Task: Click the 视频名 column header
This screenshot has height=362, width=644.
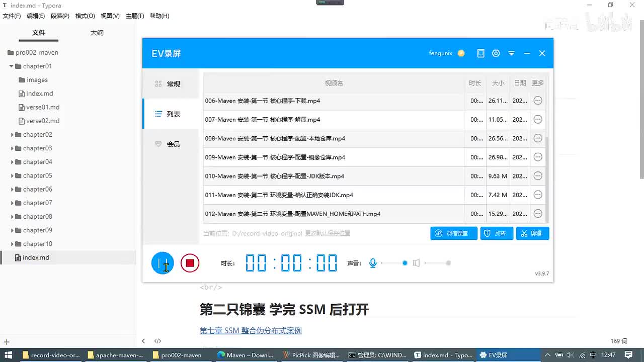Action: [x=334, y=83]
